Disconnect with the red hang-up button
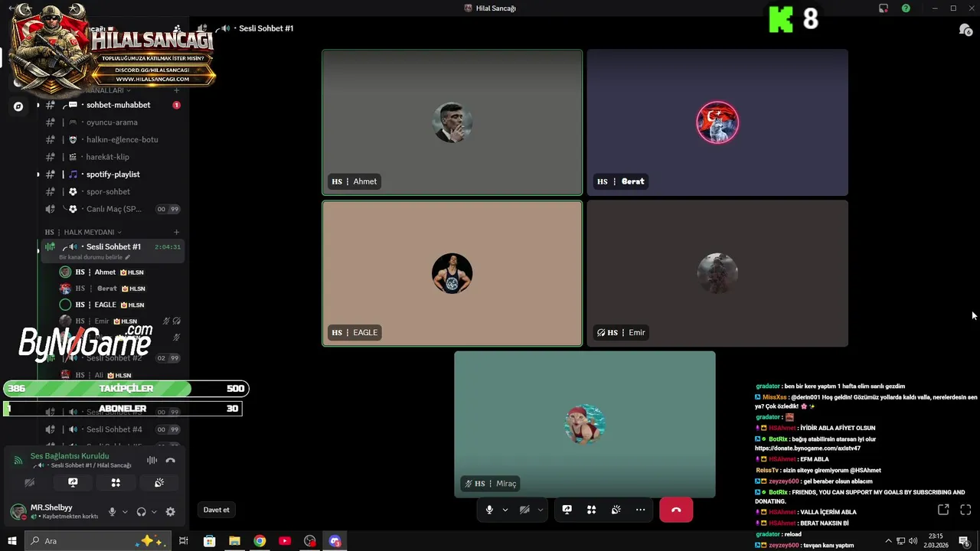980x551 pixels. pos(676,510)
